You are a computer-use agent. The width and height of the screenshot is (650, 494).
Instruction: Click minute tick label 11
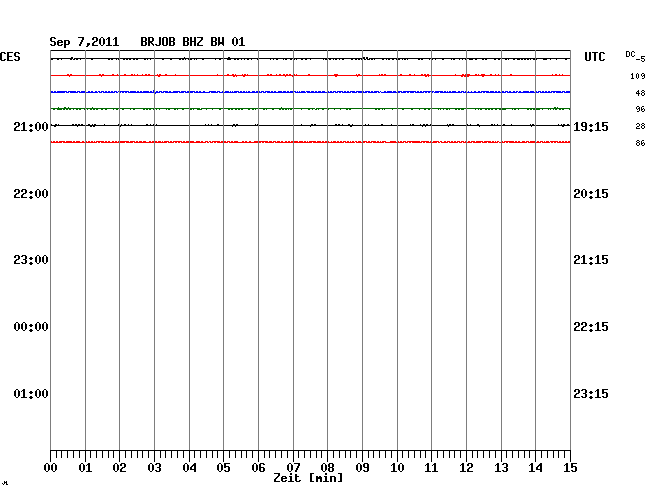[x=431, y=468]
